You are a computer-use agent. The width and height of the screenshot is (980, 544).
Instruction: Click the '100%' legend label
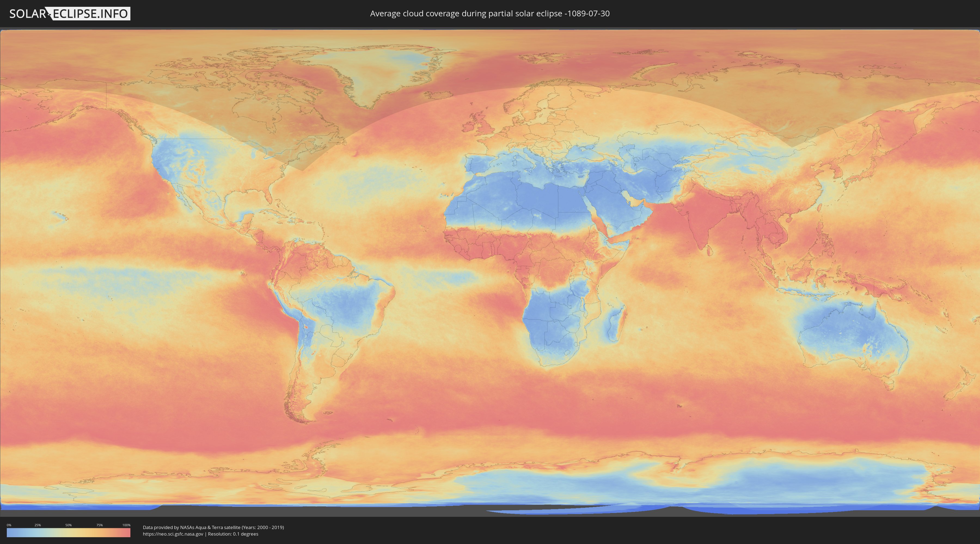coord(126,525)
